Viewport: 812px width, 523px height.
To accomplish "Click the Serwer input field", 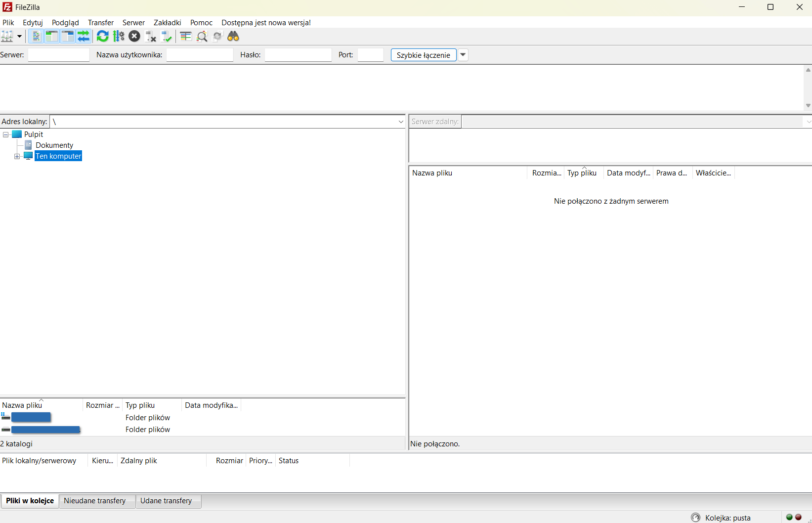I will click(x=59, y=55).
